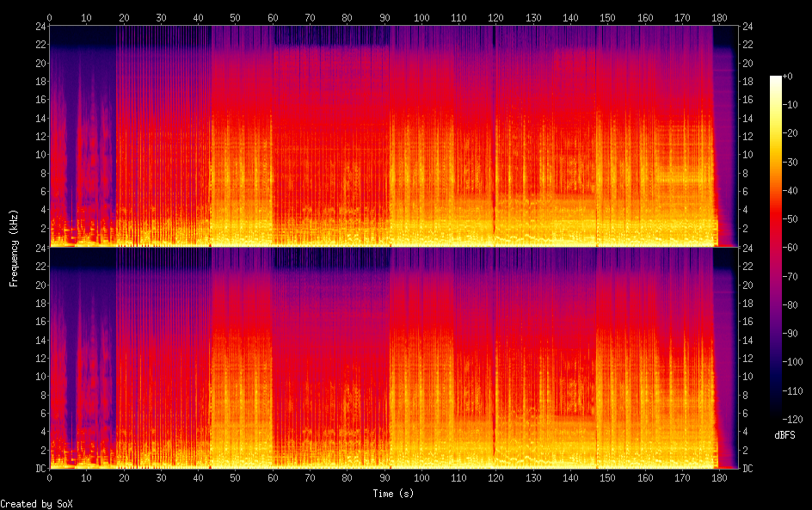Click the lower channel spectrogram plot
812x510 pixels.
click(x=394, y=358)
